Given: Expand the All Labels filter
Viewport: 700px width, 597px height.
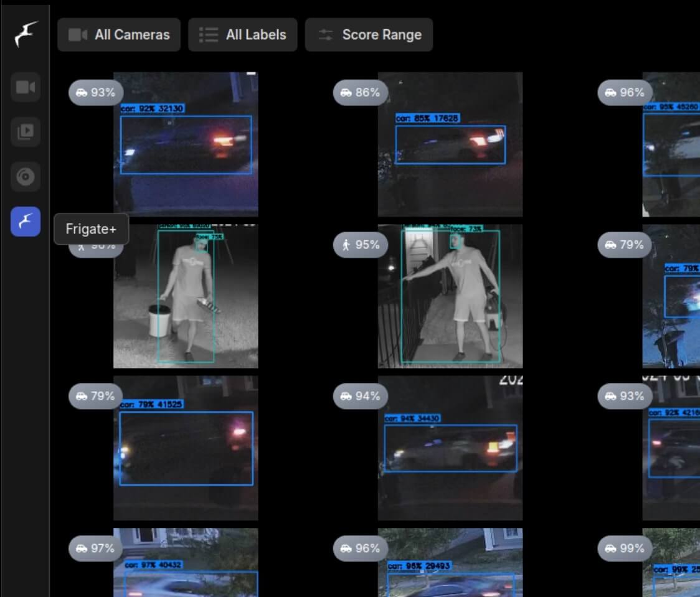Looking at the screenshot, I should [243, 35].
